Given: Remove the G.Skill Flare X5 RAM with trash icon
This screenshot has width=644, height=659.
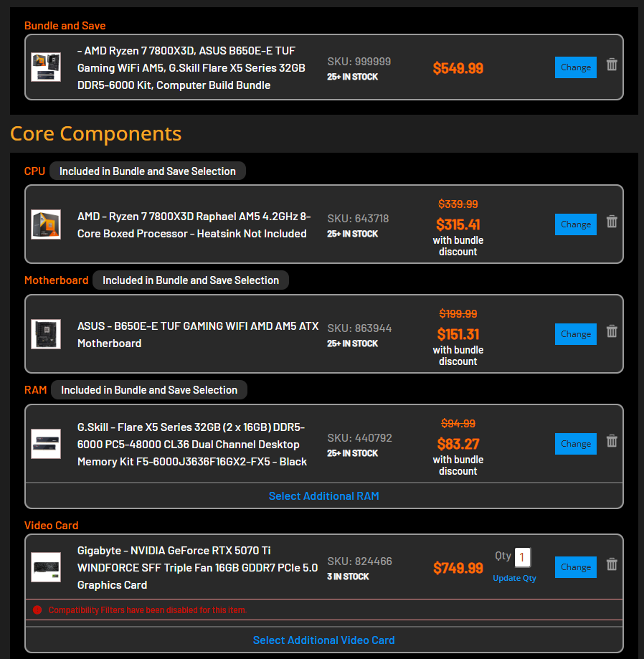Looking at the screenshot, I should click(612, 441).
